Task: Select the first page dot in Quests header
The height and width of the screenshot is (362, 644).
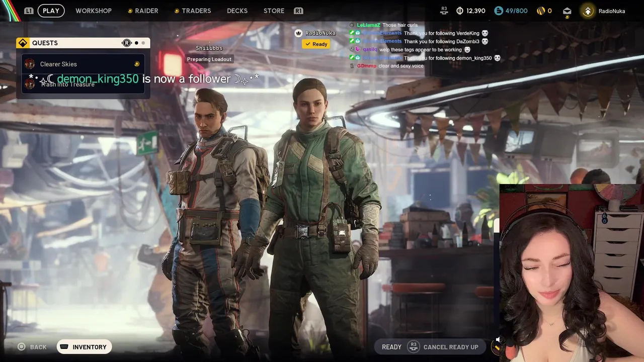Action: coord(136,43)
